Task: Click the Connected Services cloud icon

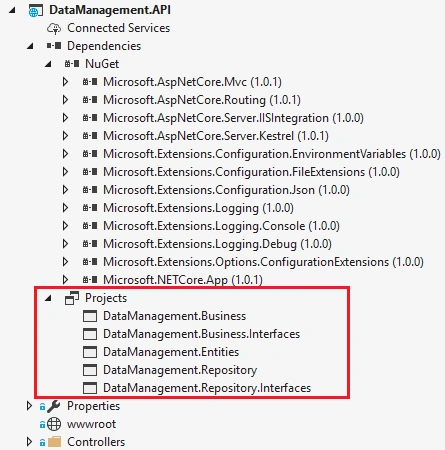Action: pyautogui.click(x=54, y=29)
